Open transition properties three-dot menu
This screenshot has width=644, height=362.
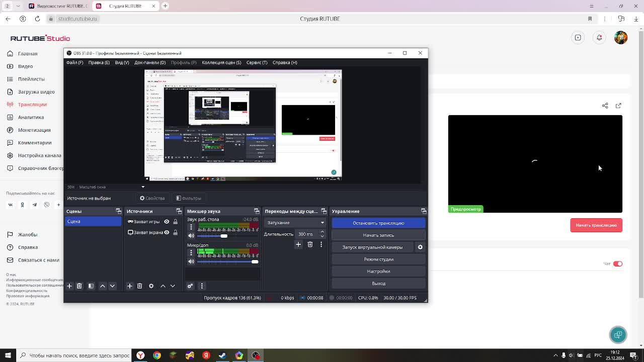tap(321, 244)
